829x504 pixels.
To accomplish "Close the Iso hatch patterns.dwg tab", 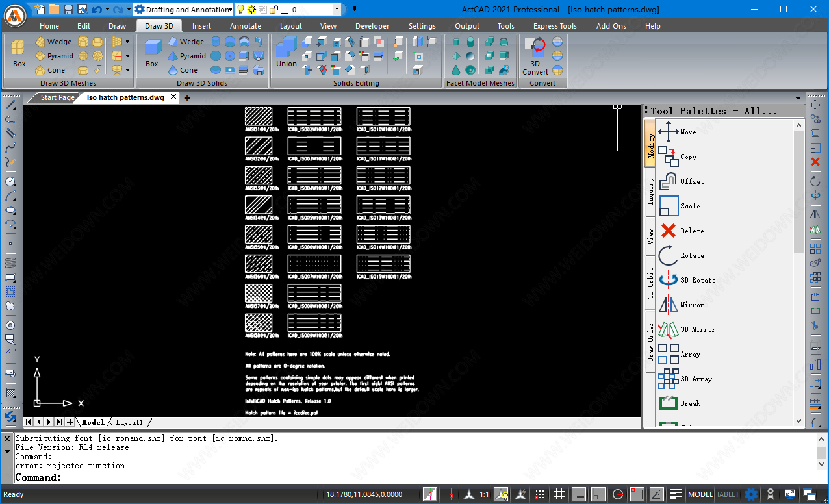I will tap(173, 97).
